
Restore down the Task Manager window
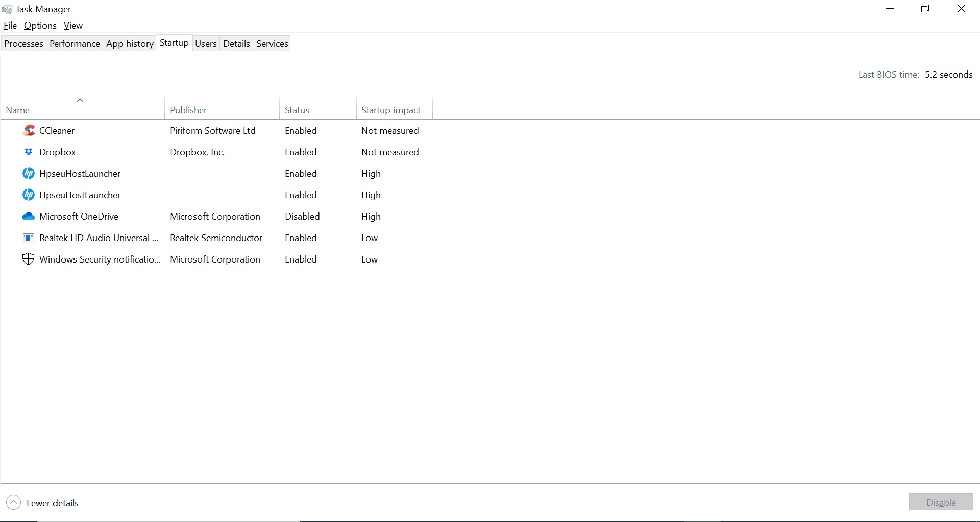click(925, 9)
